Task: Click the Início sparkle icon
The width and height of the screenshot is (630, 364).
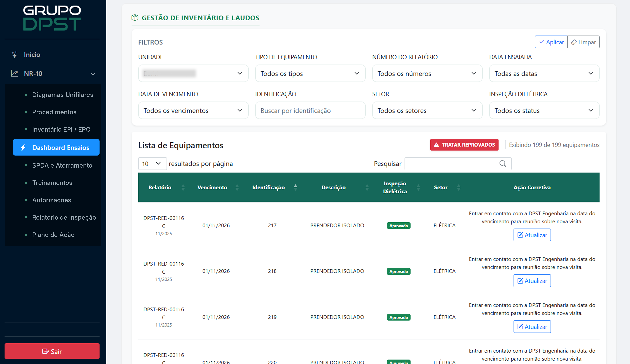Action: (x=14, y=54)
